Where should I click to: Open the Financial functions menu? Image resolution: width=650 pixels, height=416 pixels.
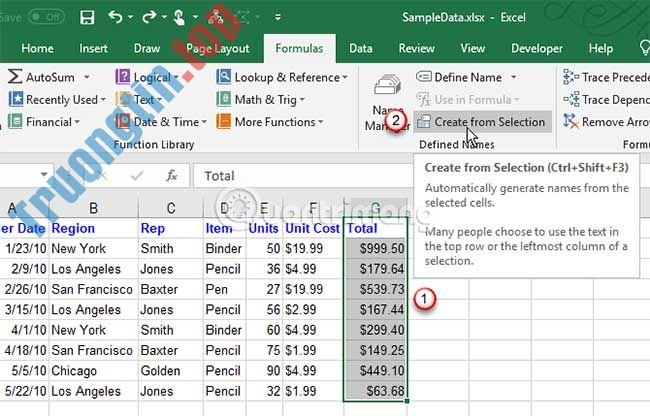point(44,122)
